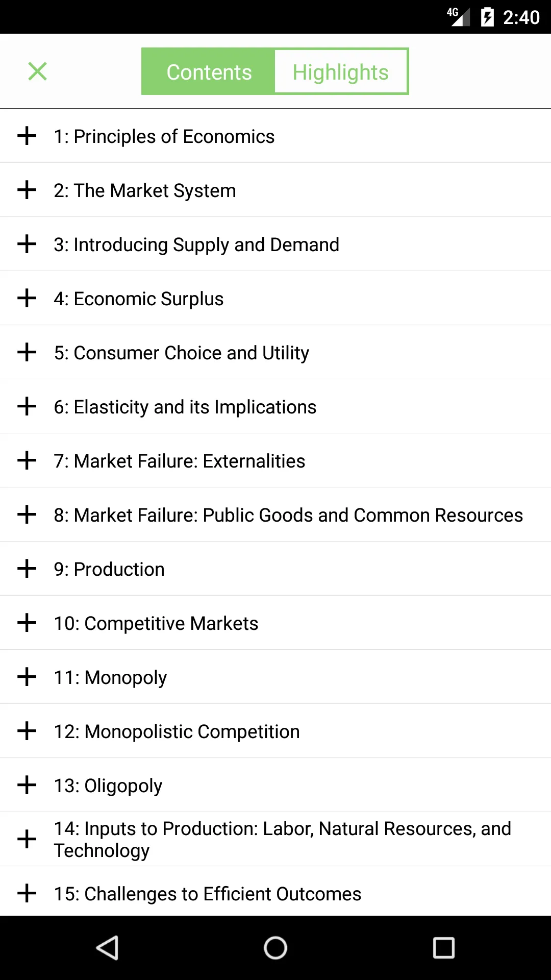Expand the Oligopoly chapter plus icon
This screenshot has height=980, width=551.
click(x=27, y=785)
